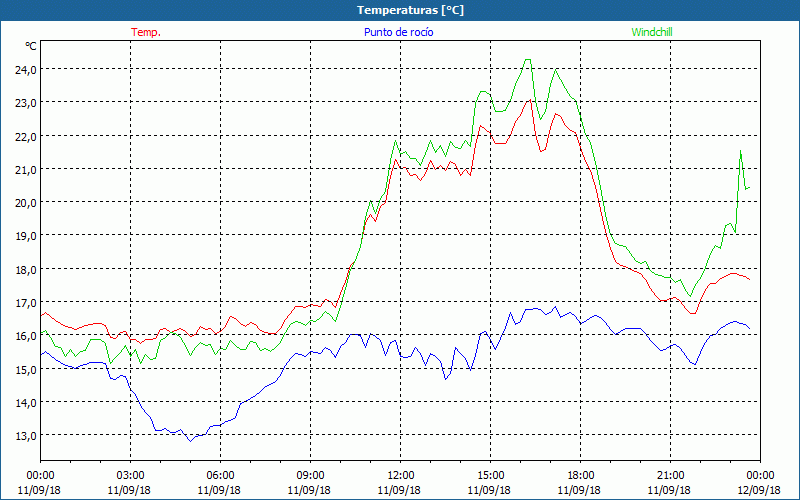Viewport: 800px width, 500px height.
Task: Click the 14,0 y-axis value
Action: pos(26,403)
